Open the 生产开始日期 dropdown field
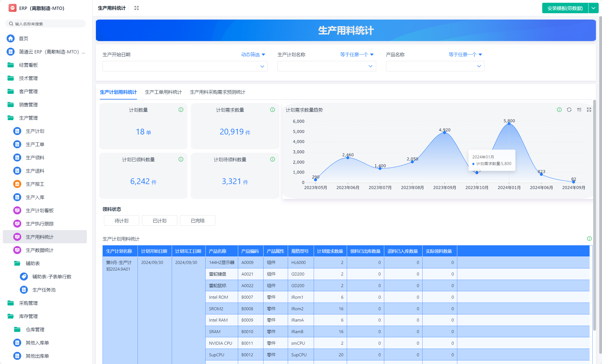Viewport: 602px width, 364px height. pyautogui.click(x=185, y=66)
